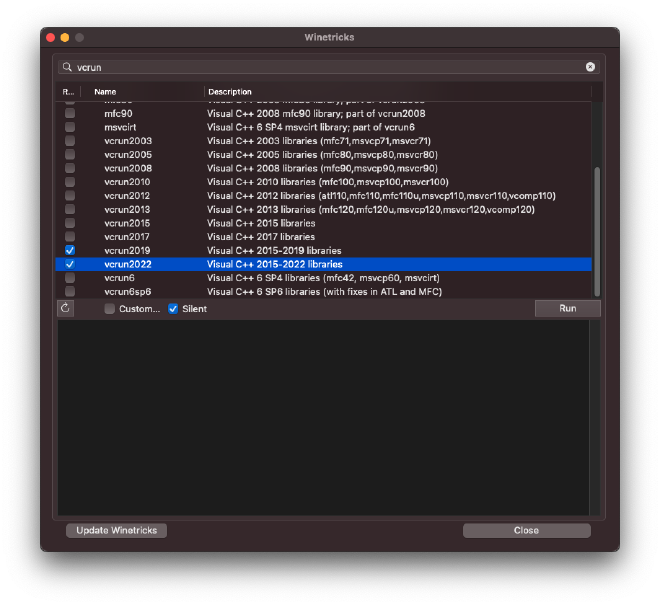This screenshot has height=605, width=660.
Task: Click the Visual C++ 2005 libraries description
Action: (x=322, y=155)
